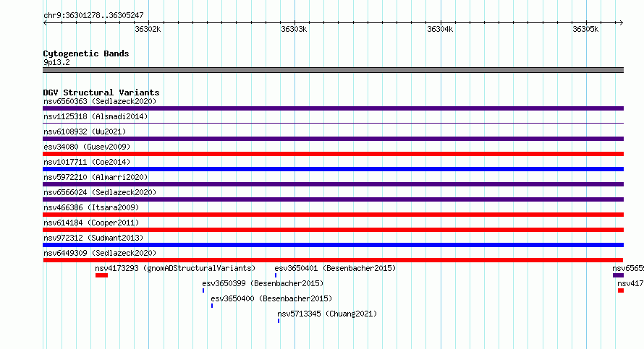Open nsv614184 (Cooper2011) label
Screen dimensions: 644x349
pyautogui.click(x=91, y=223)
